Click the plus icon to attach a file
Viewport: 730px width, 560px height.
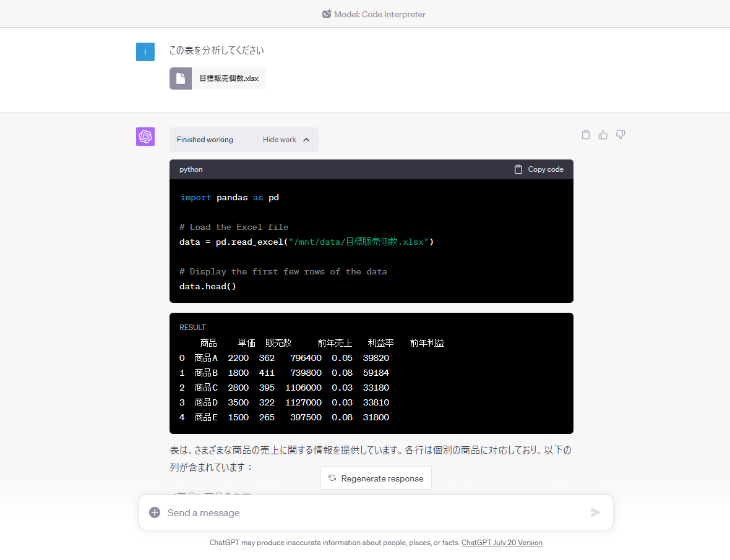coord(154,512)
